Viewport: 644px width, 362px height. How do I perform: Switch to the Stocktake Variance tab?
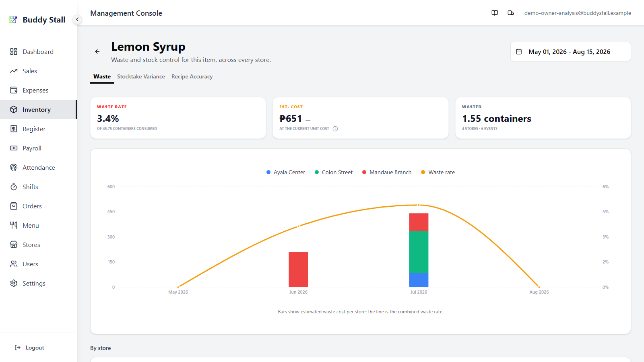click(x=141, y=76)
